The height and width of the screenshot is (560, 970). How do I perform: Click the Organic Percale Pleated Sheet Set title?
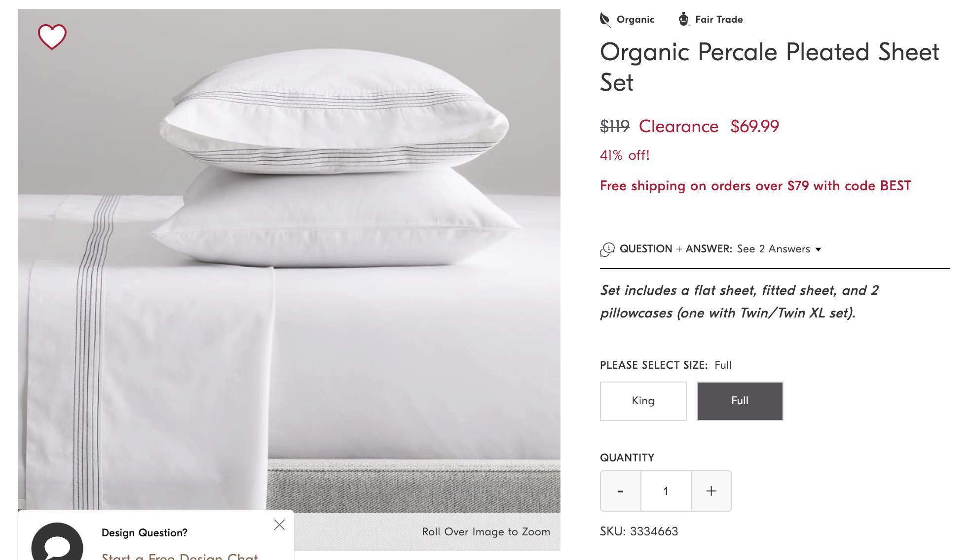769,67
